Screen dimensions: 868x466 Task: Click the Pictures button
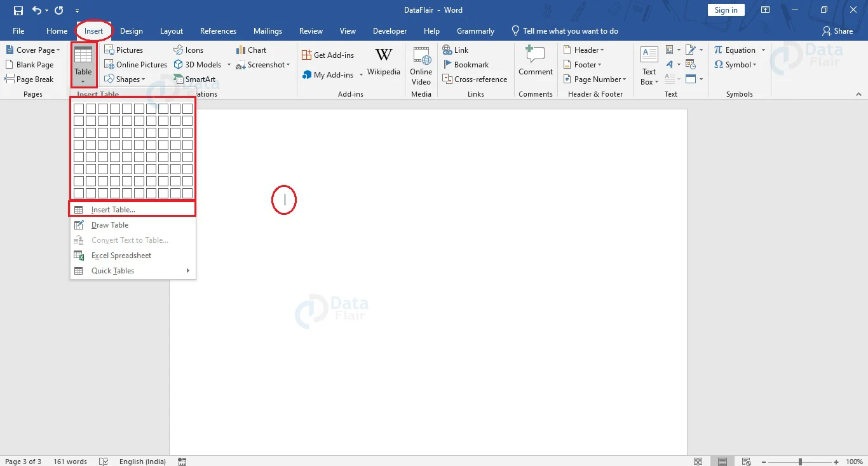124,50
